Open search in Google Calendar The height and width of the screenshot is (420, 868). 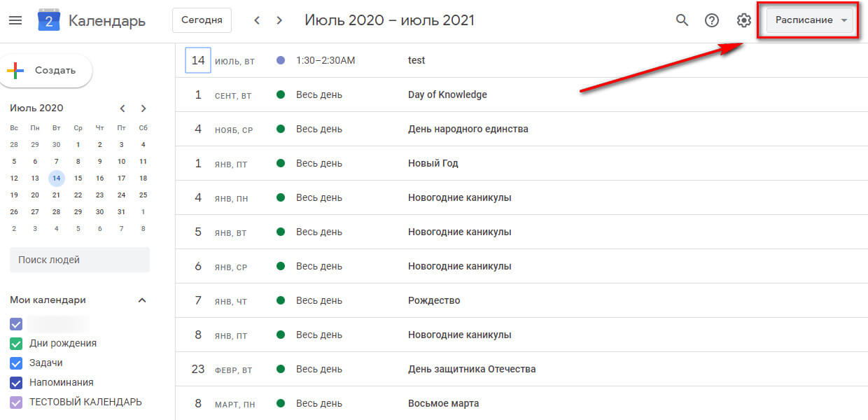[682, 20]
